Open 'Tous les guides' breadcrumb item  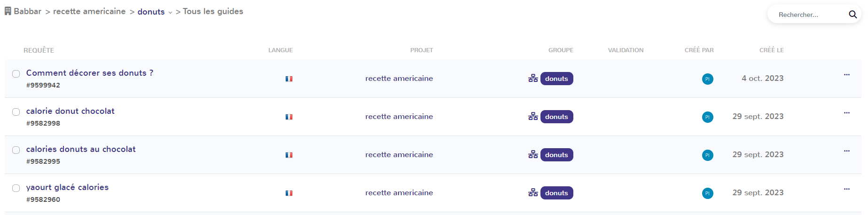click(x=213, y=11)
